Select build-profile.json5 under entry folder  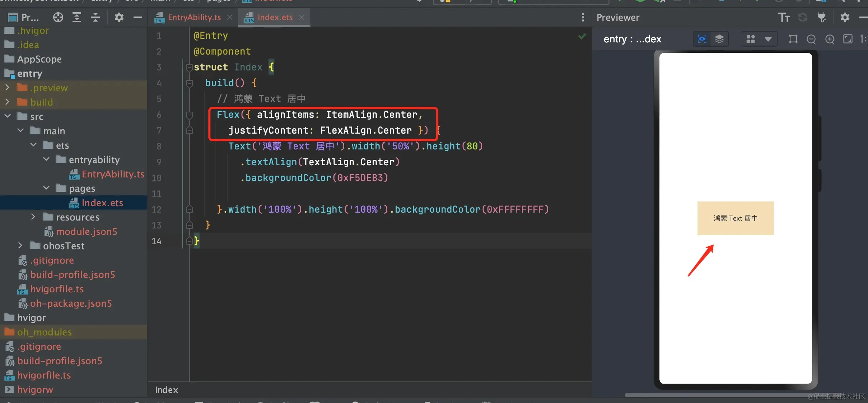[73, 275]
